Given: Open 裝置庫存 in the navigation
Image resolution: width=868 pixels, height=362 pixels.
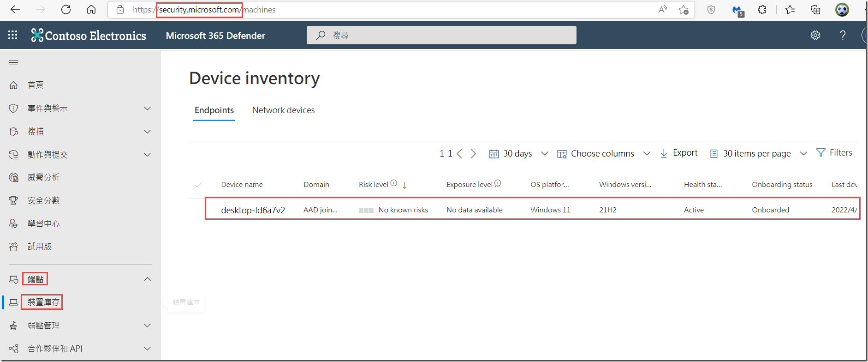Looking at the screenshot, I should click(x=43, y=302).
